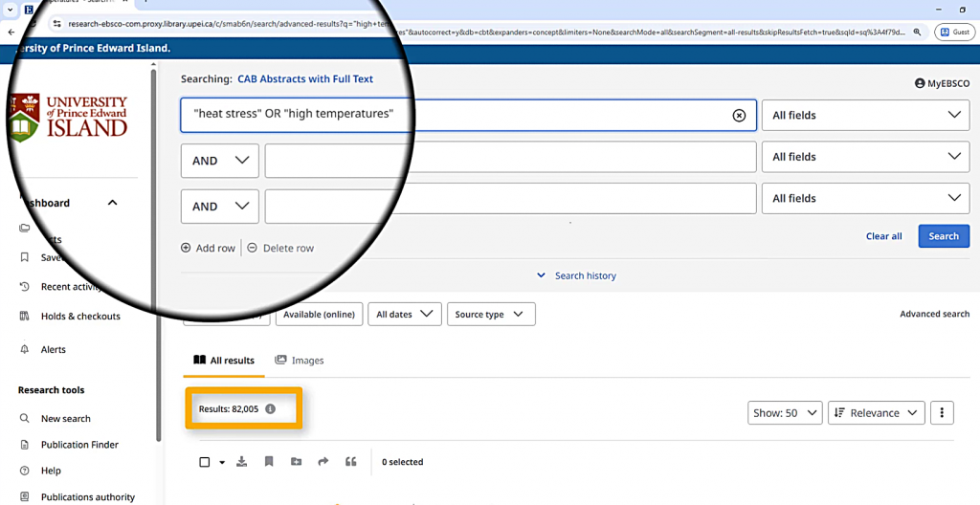Click the download icon in results toolbar
Screen dimensions: 980x505
click(x=242, y=462)
